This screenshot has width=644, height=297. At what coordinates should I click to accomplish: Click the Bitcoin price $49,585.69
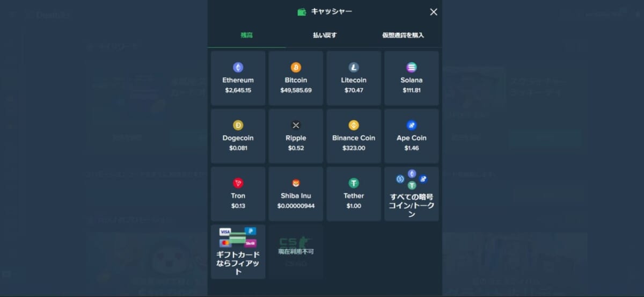296,90
